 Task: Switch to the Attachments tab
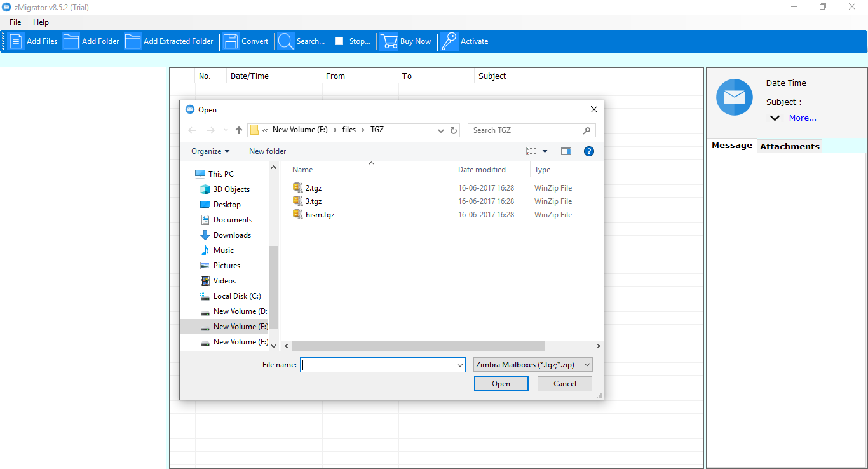[790, 146]
